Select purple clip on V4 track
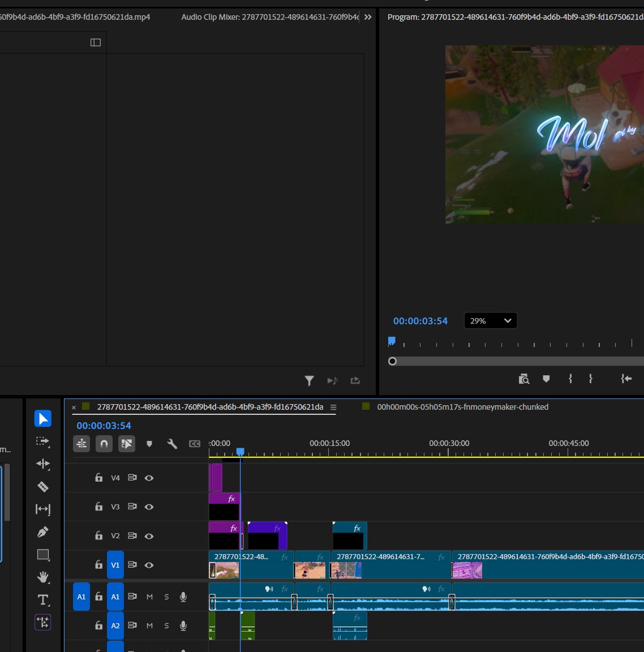The height and width of the screenshot is (652, 644). pos(216,478)
